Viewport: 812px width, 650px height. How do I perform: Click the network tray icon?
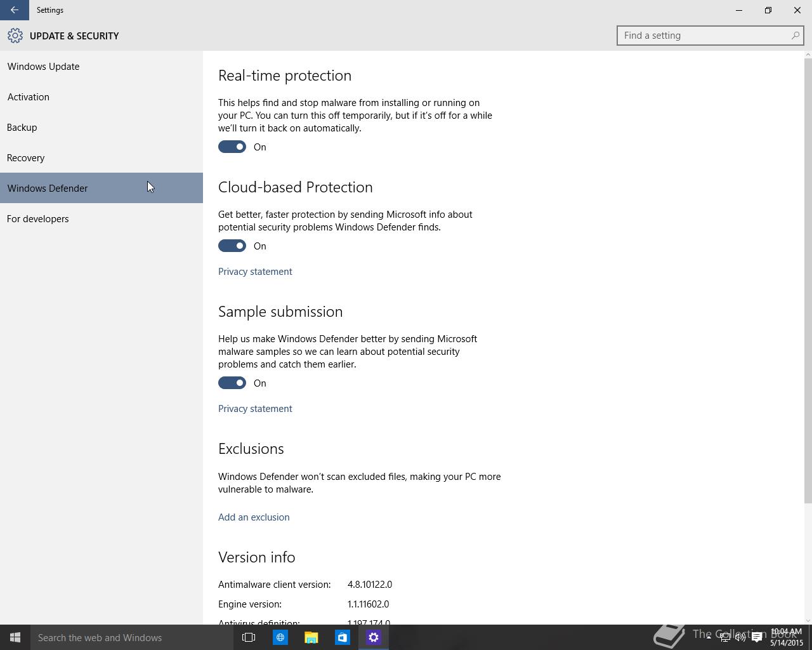click(724, 638)
